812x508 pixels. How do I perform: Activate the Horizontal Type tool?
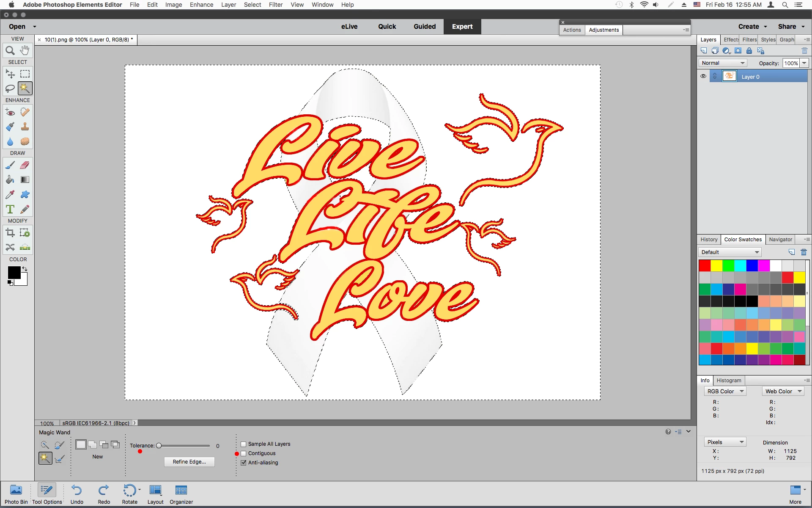point(10,209)
